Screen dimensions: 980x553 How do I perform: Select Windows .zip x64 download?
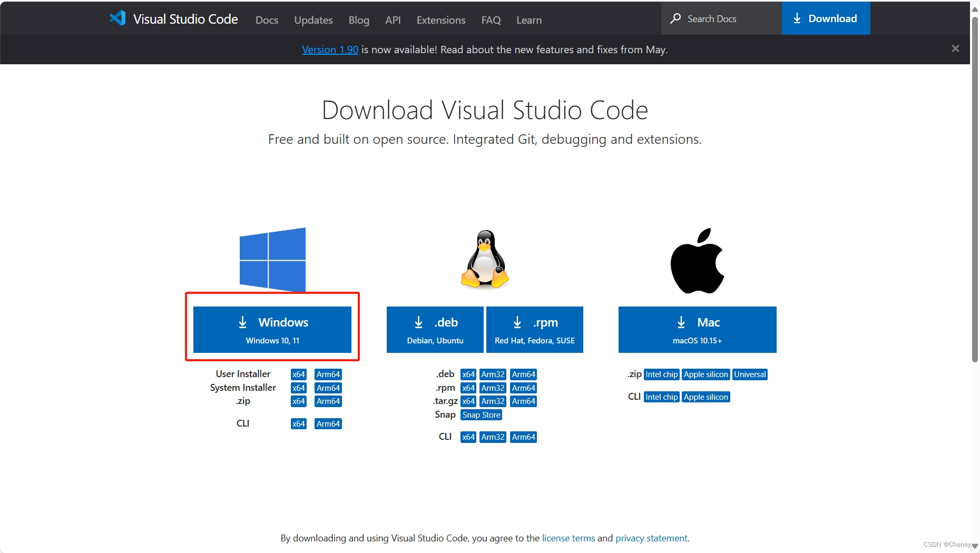point(299,401)
